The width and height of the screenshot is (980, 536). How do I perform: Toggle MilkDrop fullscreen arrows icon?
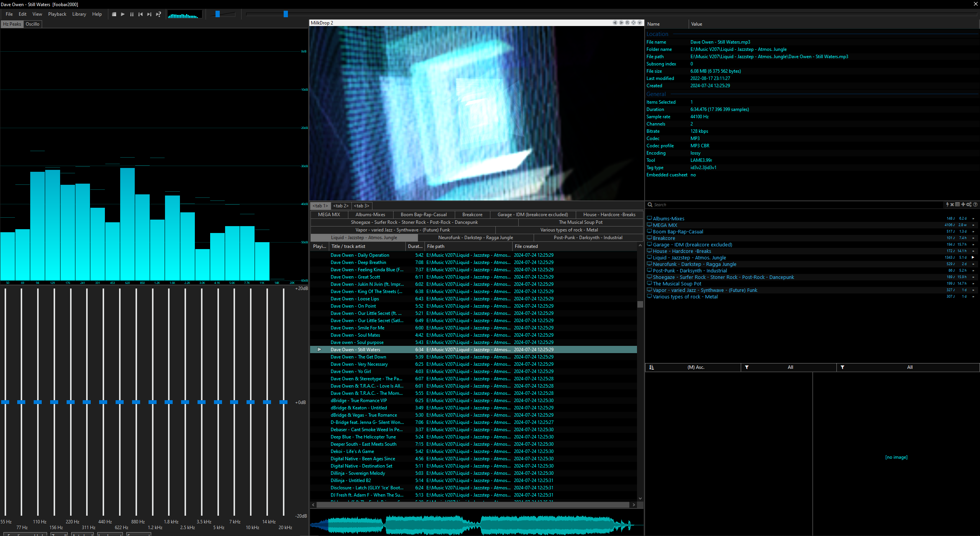[x=634, y=23]
